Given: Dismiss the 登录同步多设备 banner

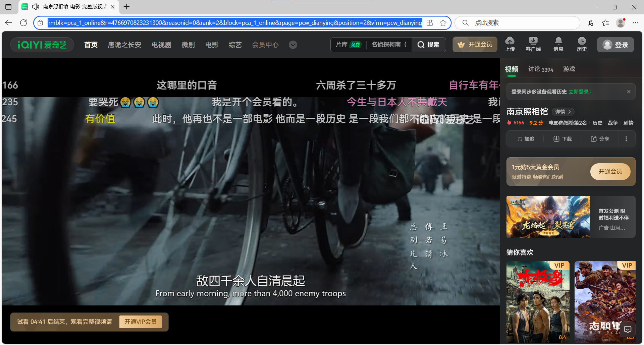Looking at the screenshot, I should point(629,91).
